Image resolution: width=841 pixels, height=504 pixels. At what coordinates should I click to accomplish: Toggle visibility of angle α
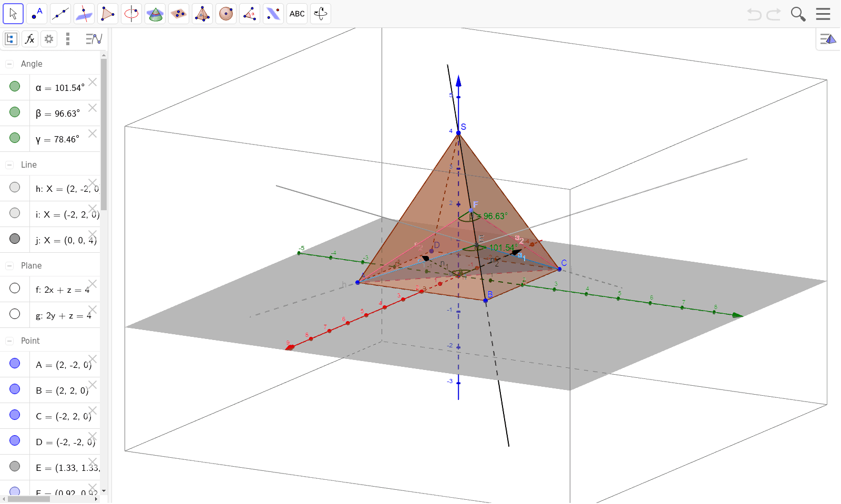pyautogui.click(x=15, y=86)
